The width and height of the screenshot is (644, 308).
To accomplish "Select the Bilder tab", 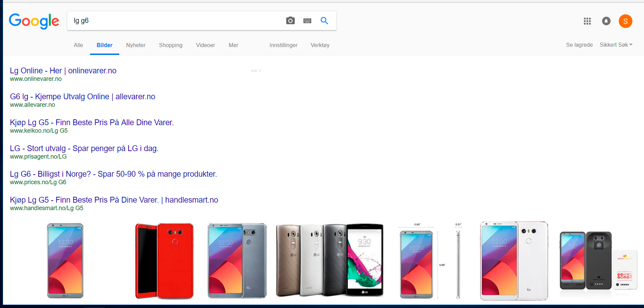I will 104,45.
